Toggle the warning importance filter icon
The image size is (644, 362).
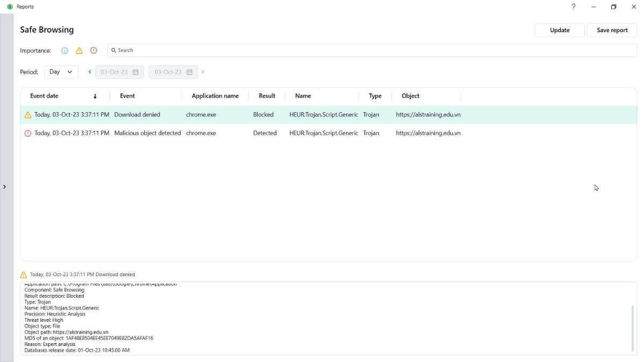click(79, 50)
